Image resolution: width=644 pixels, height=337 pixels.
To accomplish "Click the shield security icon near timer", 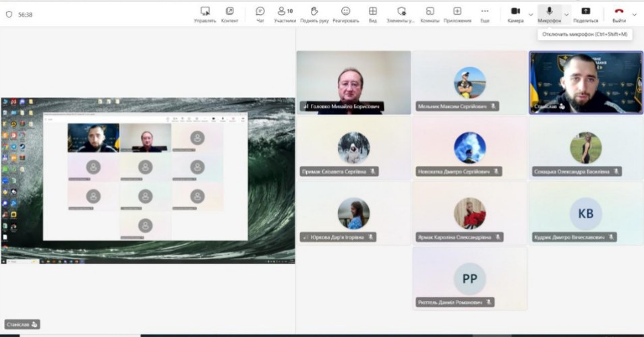I will (9, 14).
